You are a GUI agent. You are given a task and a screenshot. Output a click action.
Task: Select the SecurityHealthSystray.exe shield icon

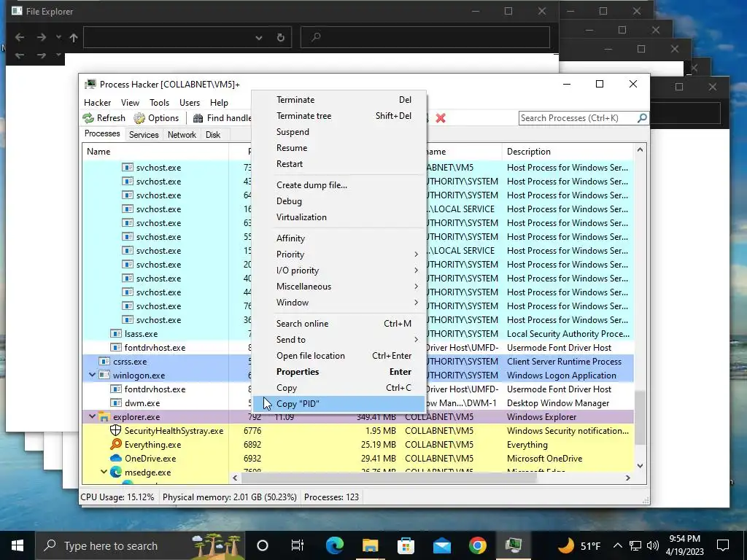[116, 430]
